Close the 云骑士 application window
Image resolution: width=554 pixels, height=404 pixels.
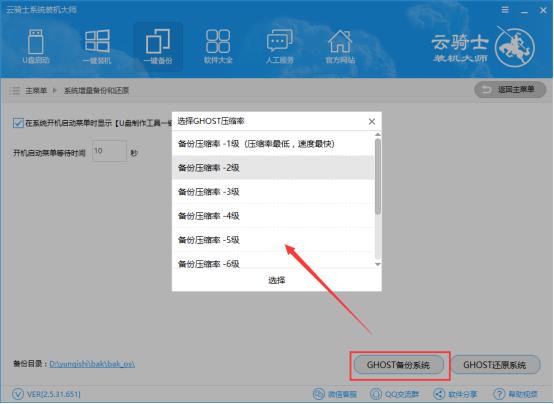(543, 11)
